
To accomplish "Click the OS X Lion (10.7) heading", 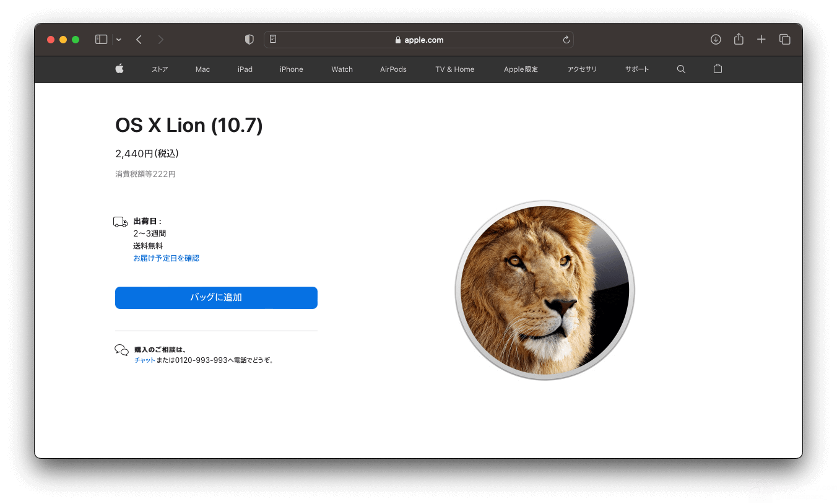I will [x=189, y=125].
